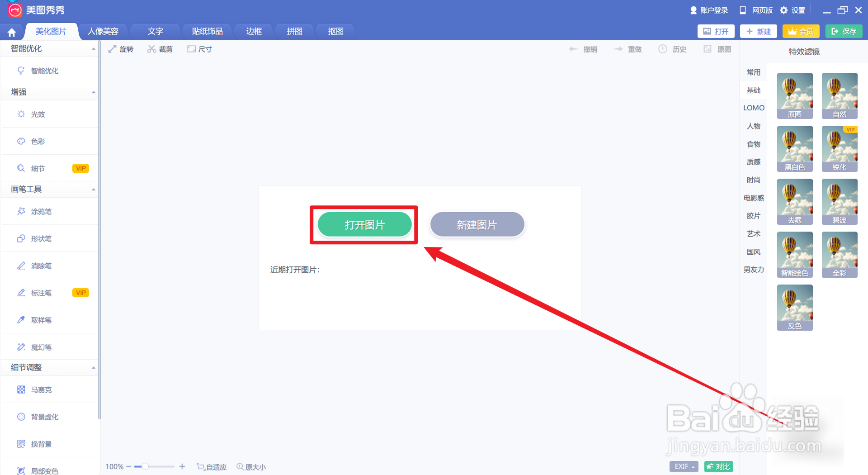This screenshot has height=475, width=868.
Task: Collapse the 细节调整 section header
Action: pyautogui.click(x=50, y=367)
